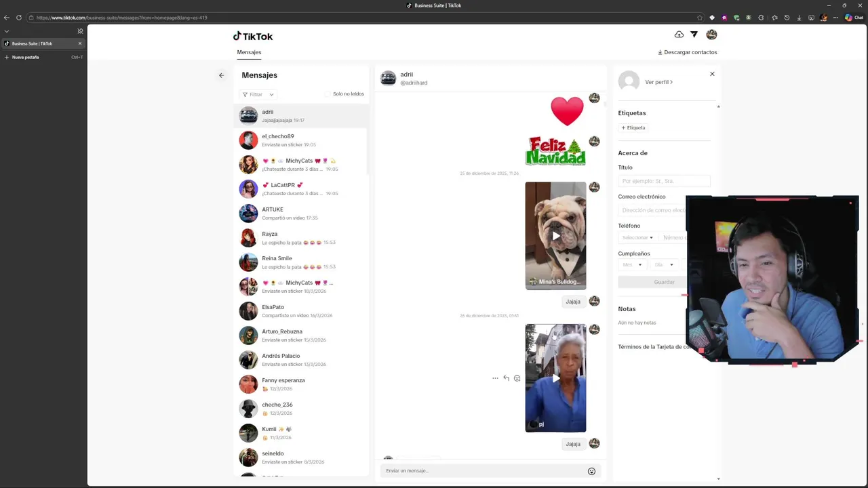Open the cloud upload icon
Image resolution: width=868 pixels, height=488 pixels.
pyautogui.click(x=679, y=35)
